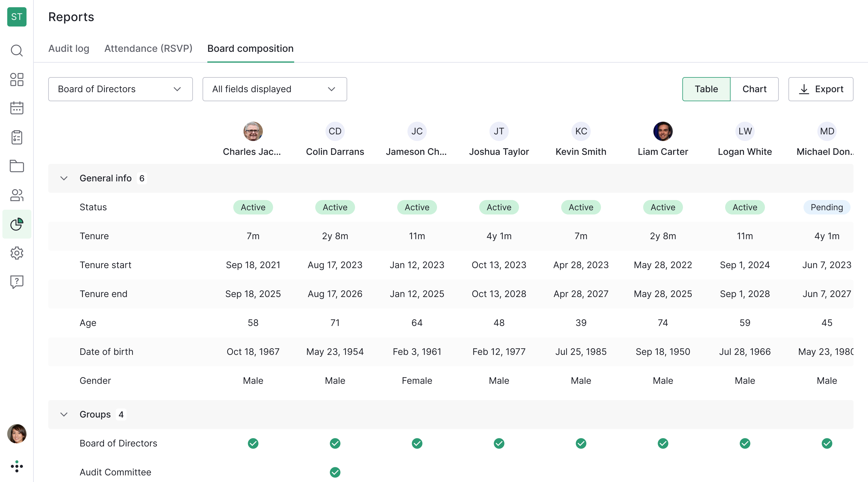Collapse the Groups section chevron
This screenshot has height=482, width=868.
(x=64, y=414)
